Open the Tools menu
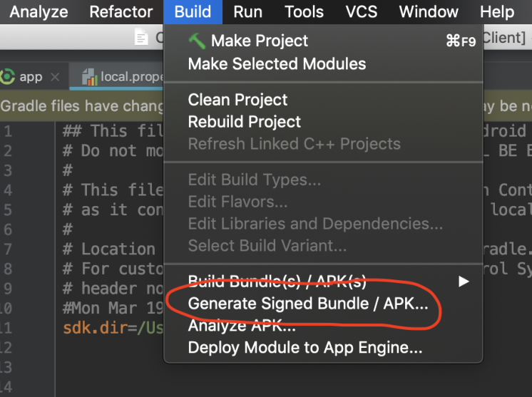Viewport: 532px width, 397px height. [304, 12]
